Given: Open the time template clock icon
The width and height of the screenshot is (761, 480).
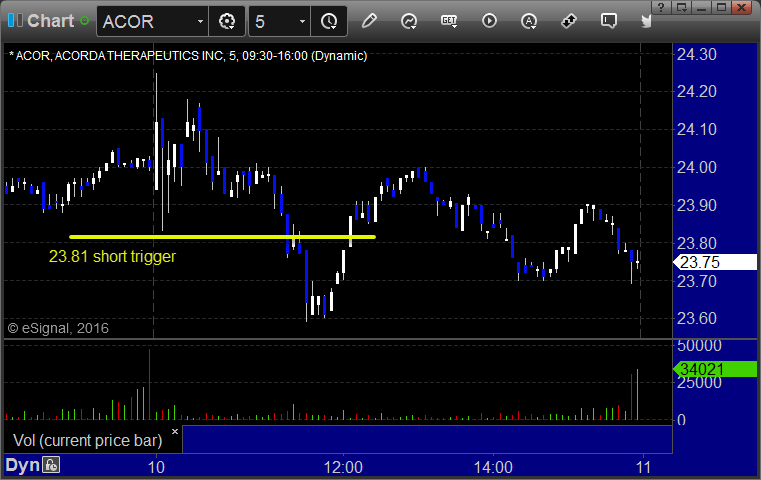Looking at the screenshot, I should coord(329,21).
